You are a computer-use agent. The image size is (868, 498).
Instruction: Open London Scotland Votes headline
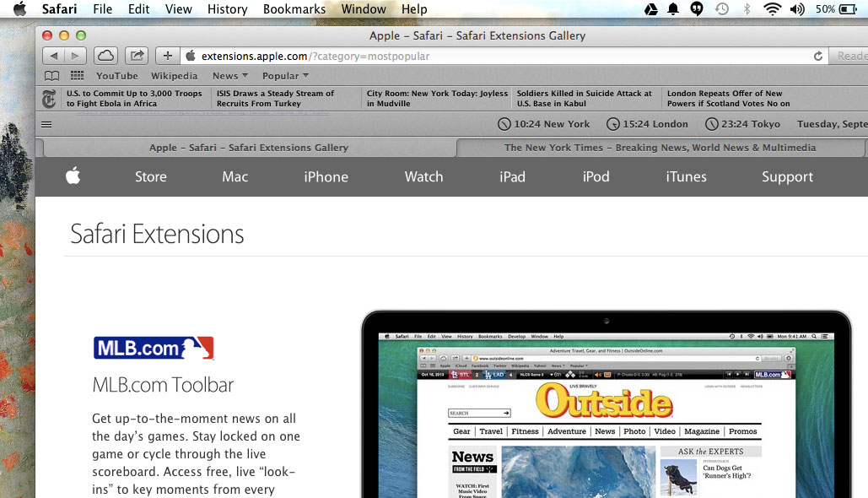coord(728,99)
